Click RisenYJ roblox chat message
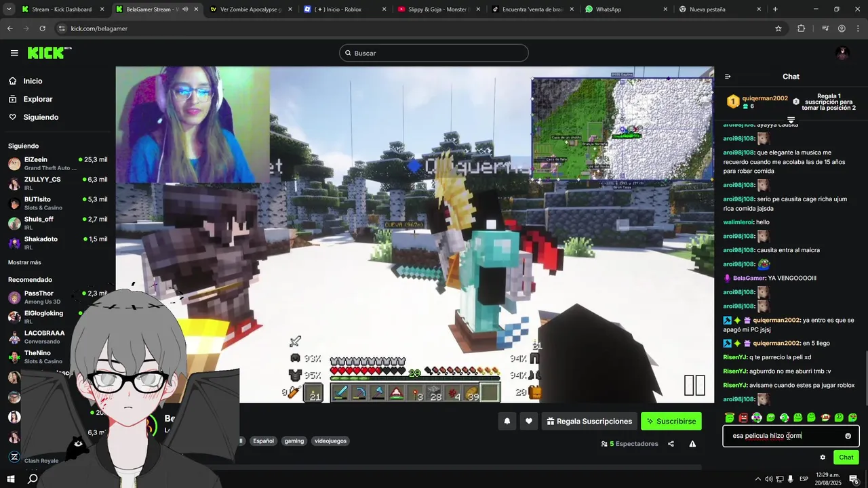This screenshot has height=488, width=868. point(789,385)
